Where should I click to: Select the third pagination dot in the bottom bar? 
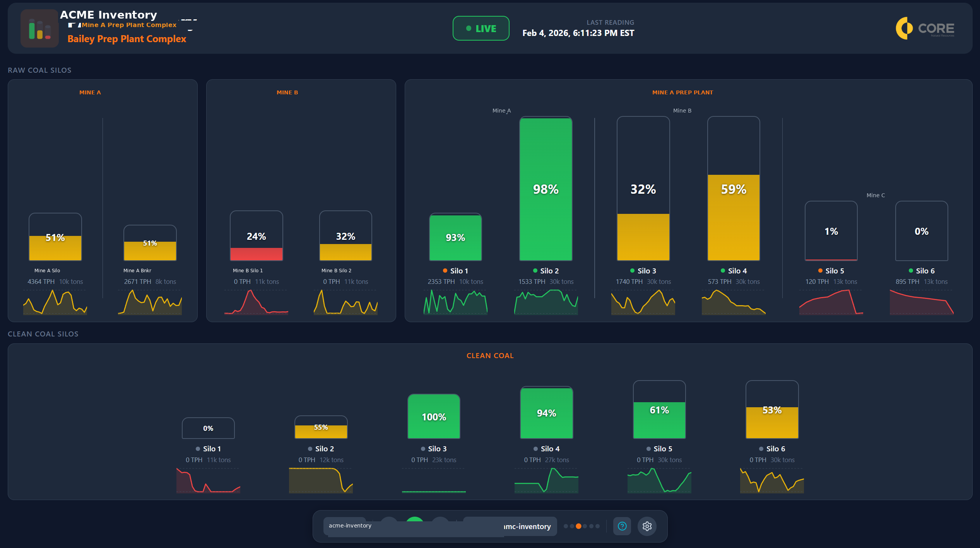click(578, 526)
